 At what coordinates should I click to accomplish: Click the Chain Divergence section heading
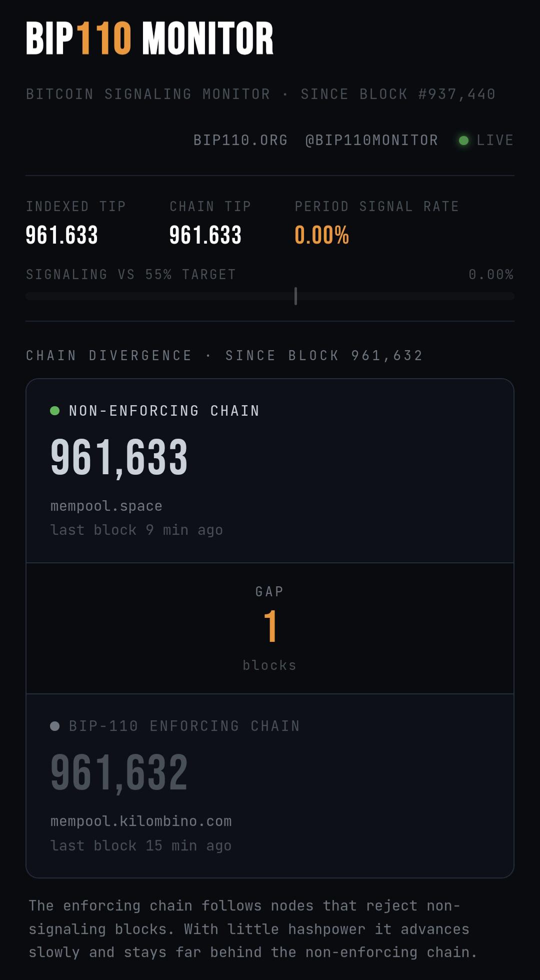[x=224, y=356]
